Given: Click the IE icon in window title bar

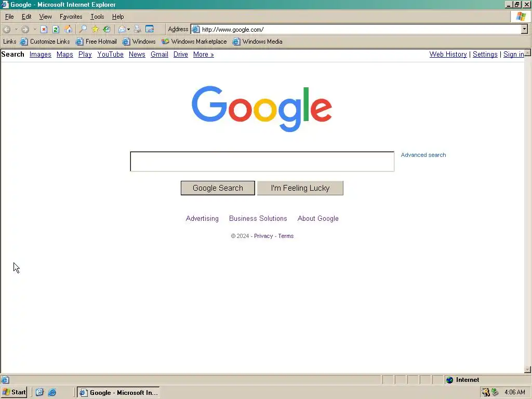Looking at the screenshot, I should [x=5, y=4].
